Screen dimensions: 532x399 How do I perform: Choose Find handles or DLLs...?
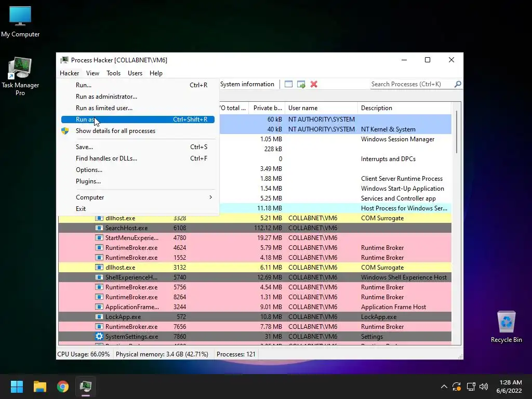tap(138, 158)
